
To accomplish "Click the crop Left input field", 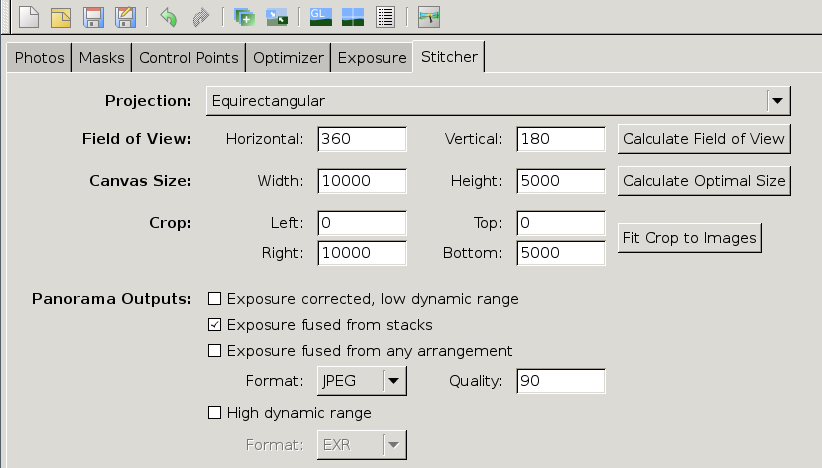I will tap(362, 223).
